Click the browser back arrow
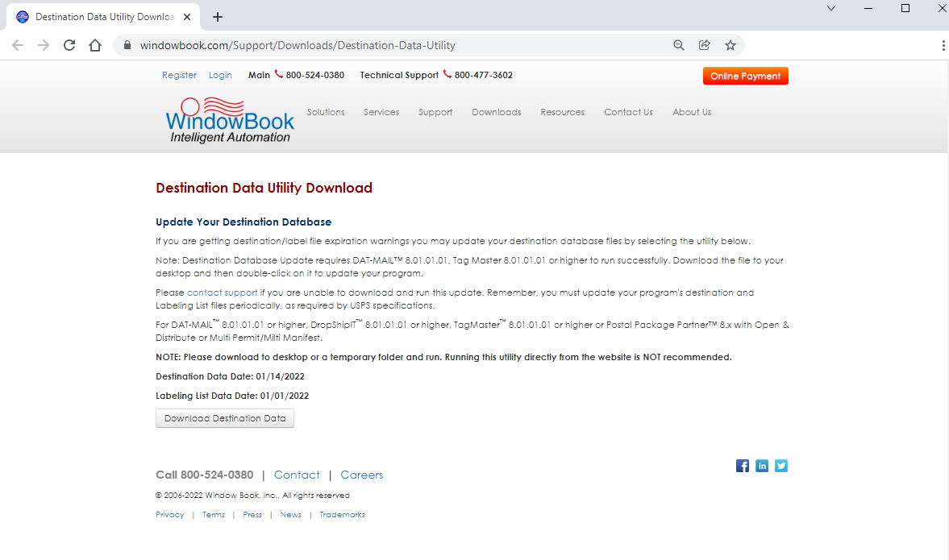 (x=18, y=45)
